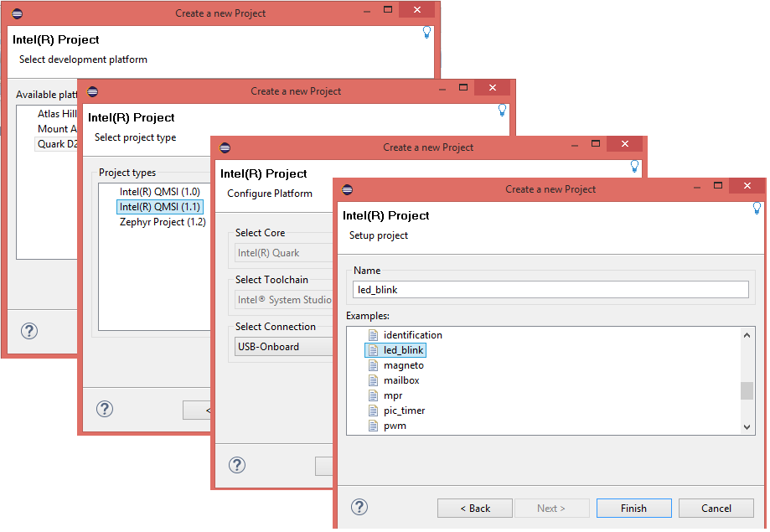Click the Eclipse icon in the Select project type title bar
The width and height of the screenshot is (770, 532).
pyautogui.click(x=92, y=91)
